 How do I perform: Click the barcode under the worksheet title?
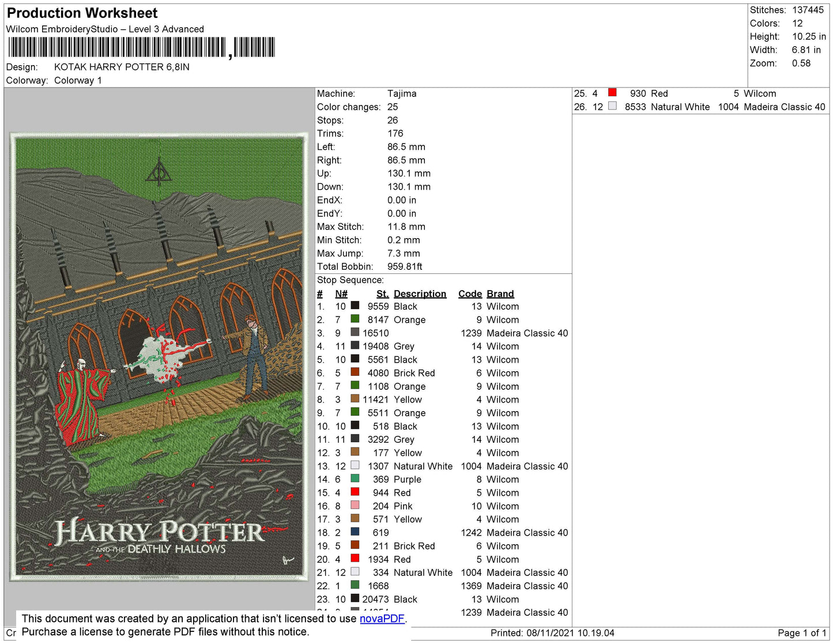141,47
